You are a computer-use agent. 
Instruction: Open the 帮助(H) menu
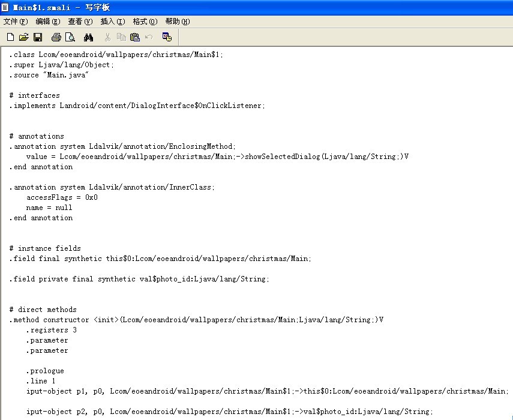point(178,22)
